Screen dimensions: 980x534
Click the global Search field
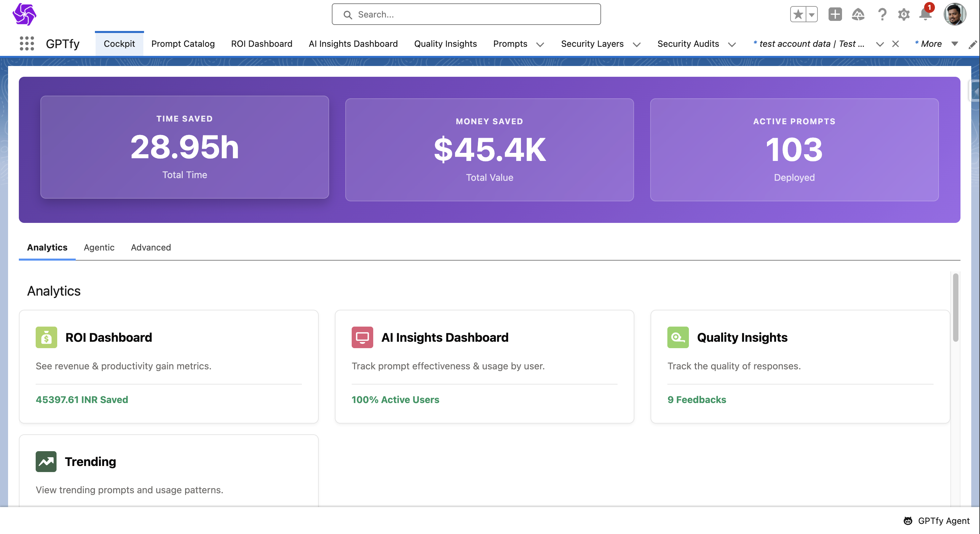[466, 14]
